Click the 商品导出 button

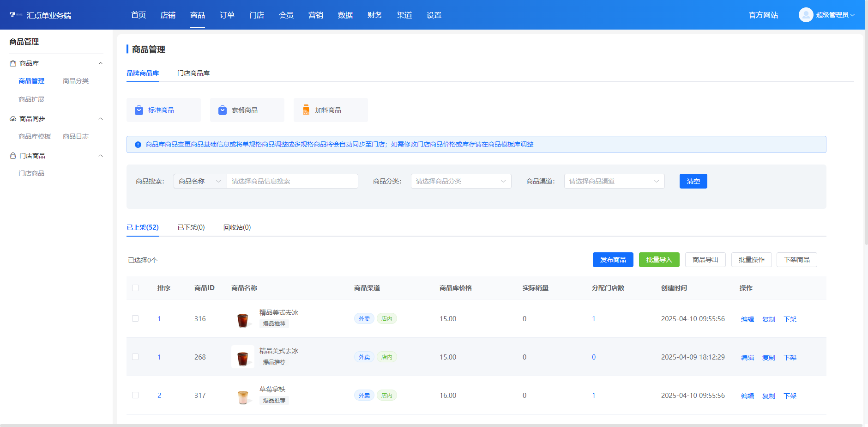coord(705,260)
